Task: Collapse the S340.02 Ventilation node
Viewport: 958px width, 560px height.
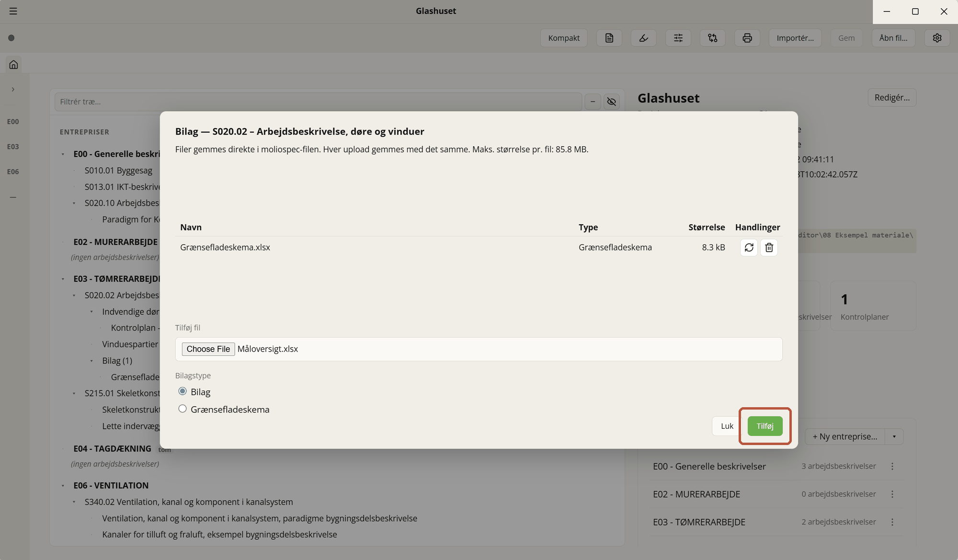Action: point(74,502)
